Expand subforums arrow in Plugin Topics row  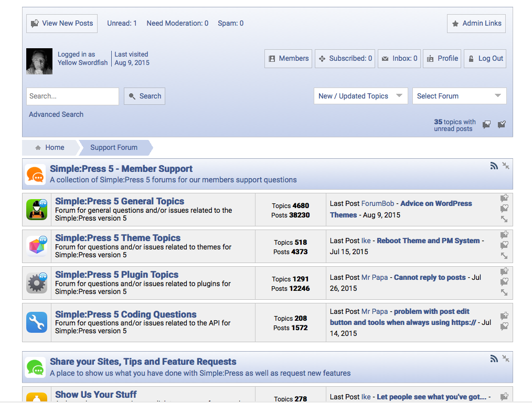point(504,292)
